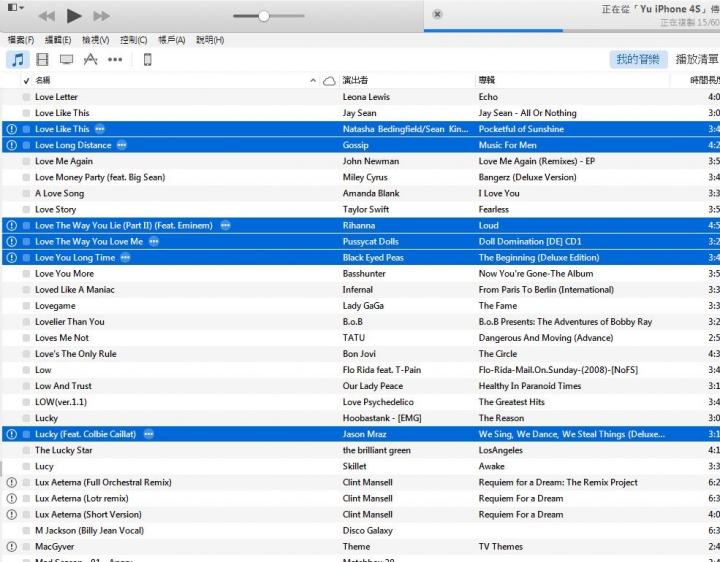Open the Music library icon
Viewport: 720px width, 562px height.
pos(18,60)
